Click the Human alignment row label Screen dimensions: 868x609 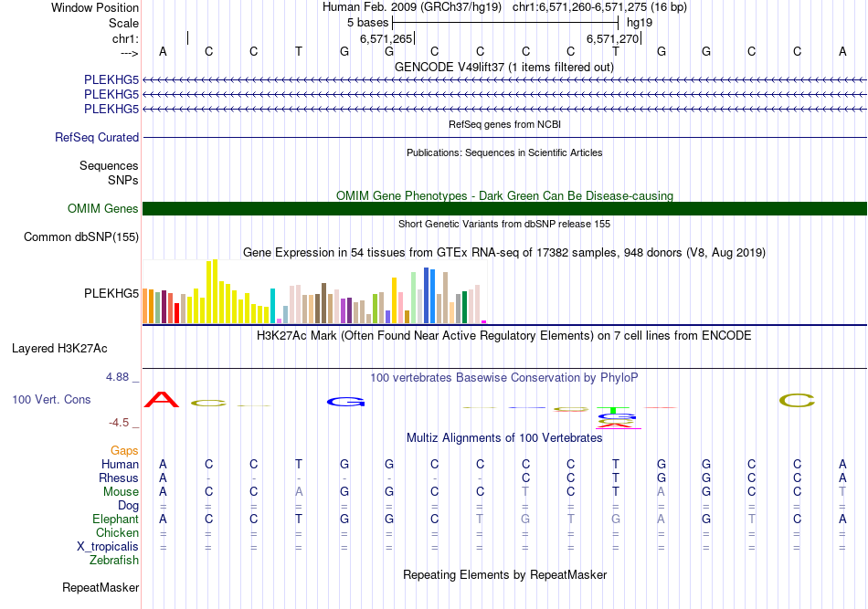[120, 464]
